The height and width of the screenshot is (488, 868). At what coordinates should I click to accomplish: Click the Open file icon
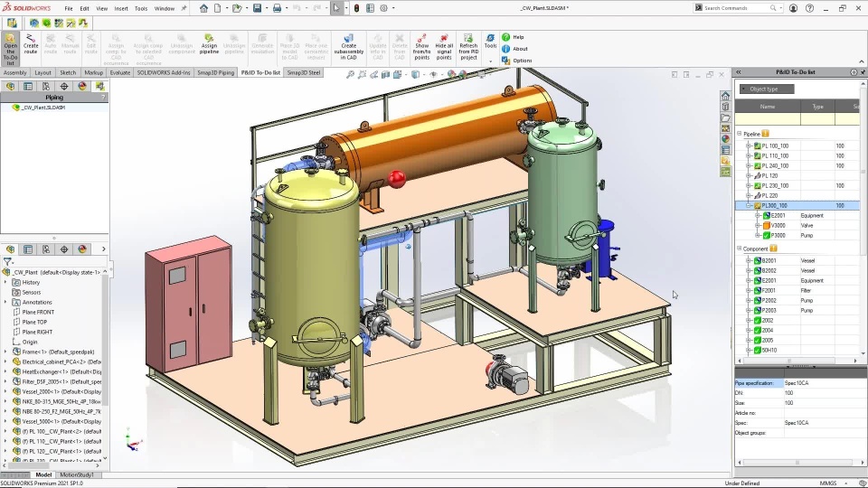pos(237,8)
